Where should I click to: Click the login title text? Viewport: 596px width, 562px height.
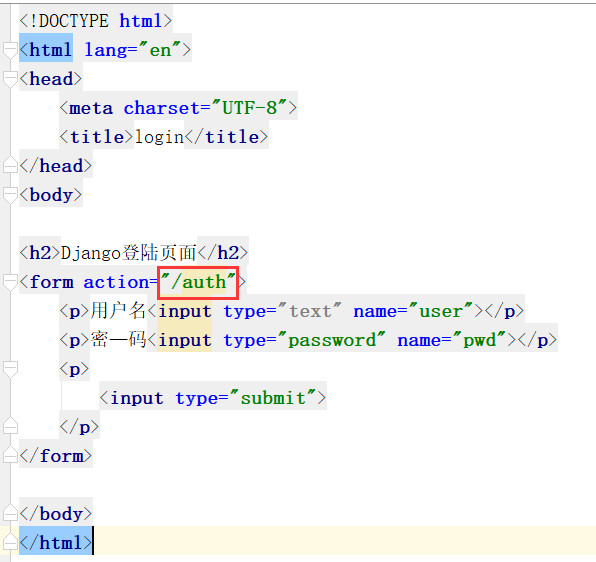159,137
